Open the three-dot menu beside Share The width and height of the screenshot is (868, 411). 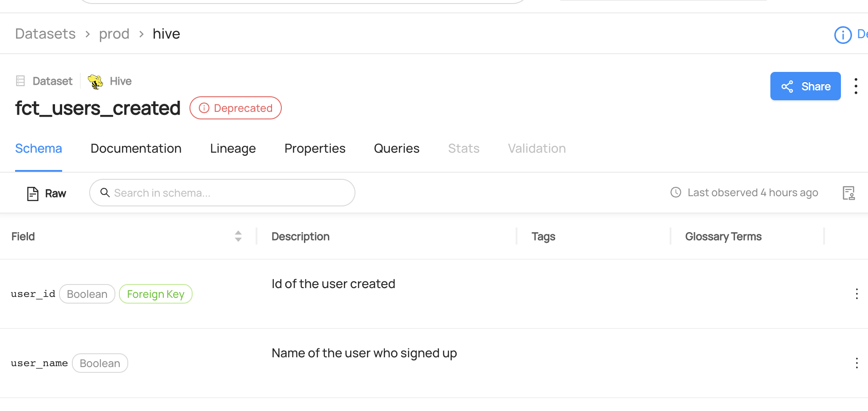[856, 86]
